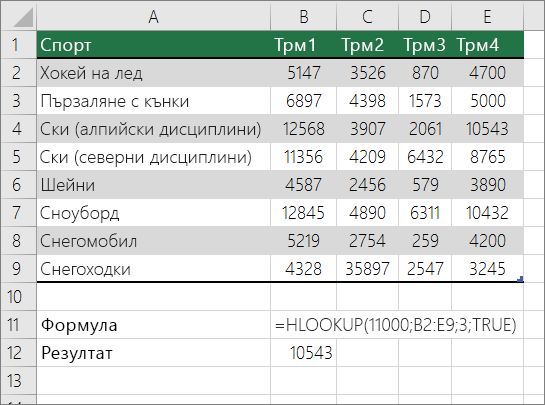Click the value 4328 in row 9
The height and width of the screenshot is (405, 545).
point(303,268)
